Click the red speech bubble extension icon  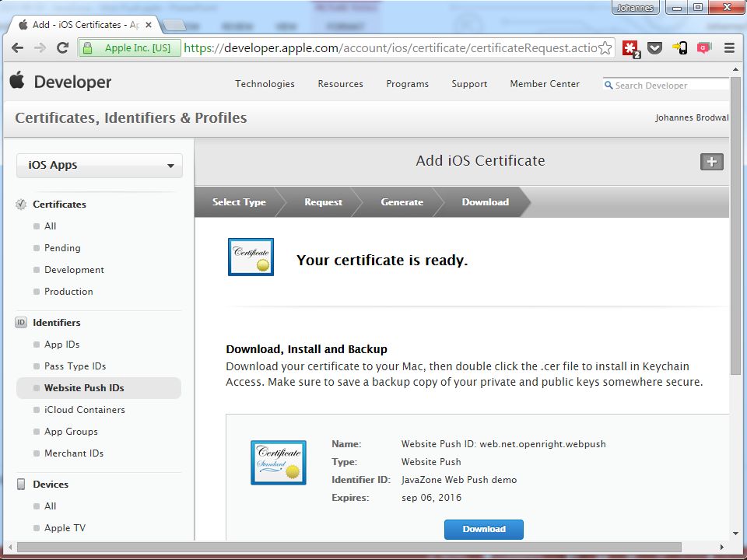tap(703, 47)
